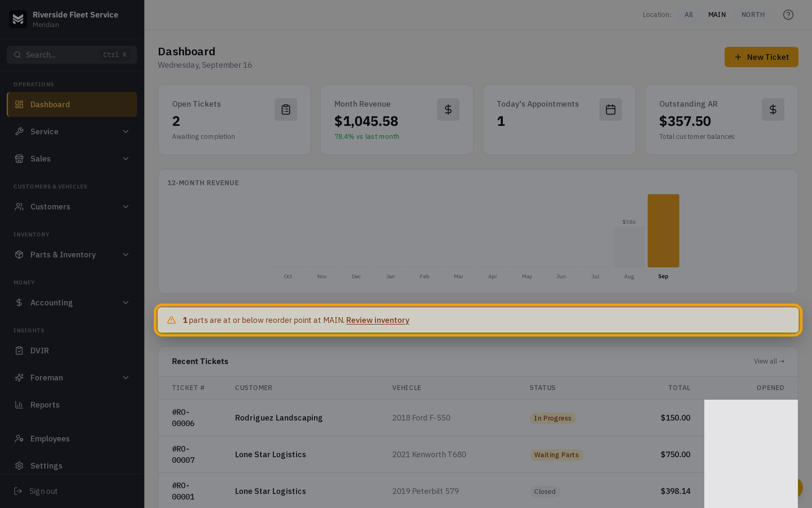Open the help question mark icon

click(788, 15)
